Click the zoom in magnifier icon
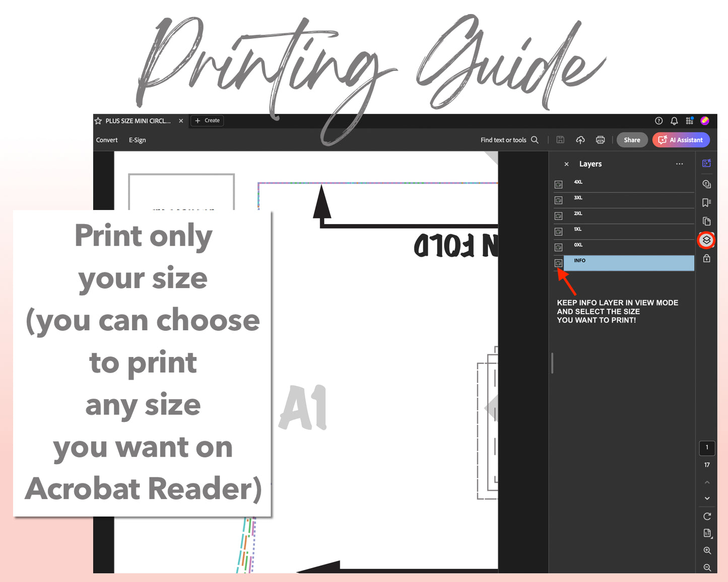Screen dimensions: 728x582 (707, 550)
